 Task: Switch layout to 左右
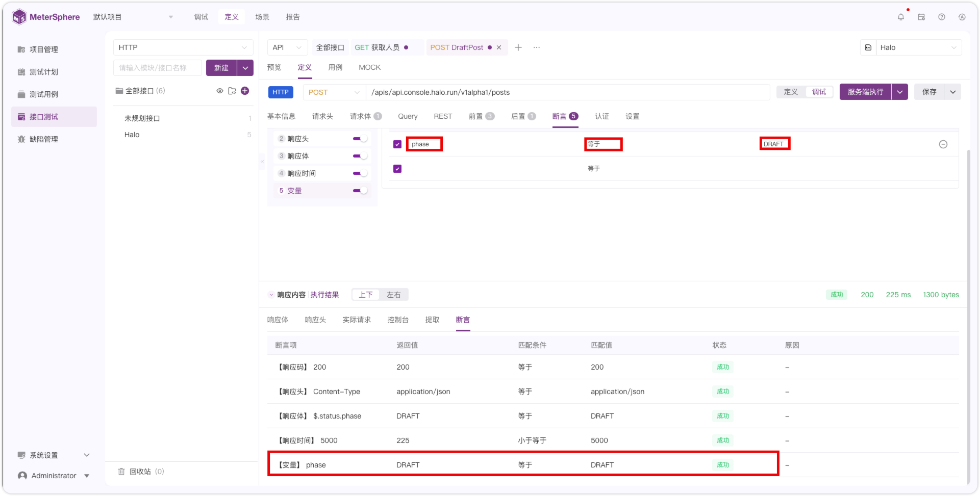394,295
